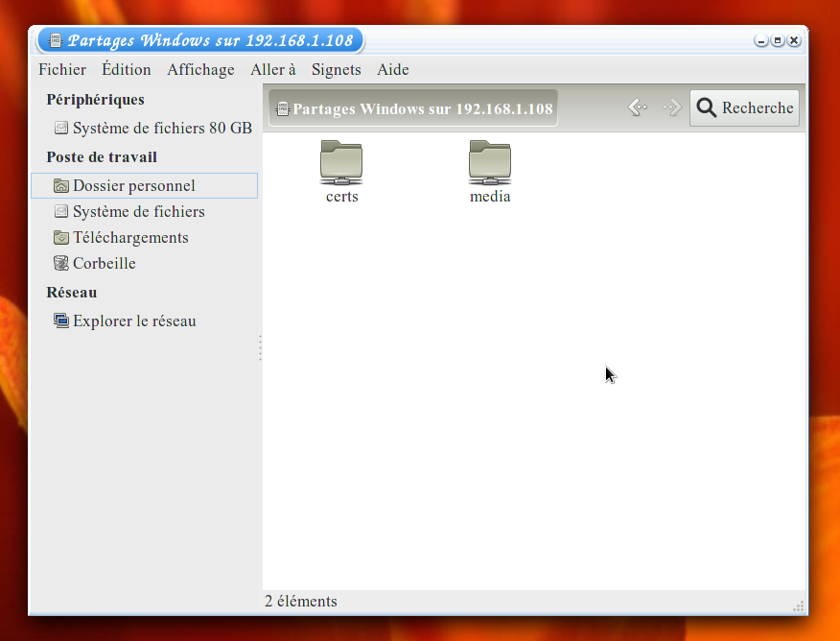
Task: Open the Signets menu
Action: (x=337, y=70)
